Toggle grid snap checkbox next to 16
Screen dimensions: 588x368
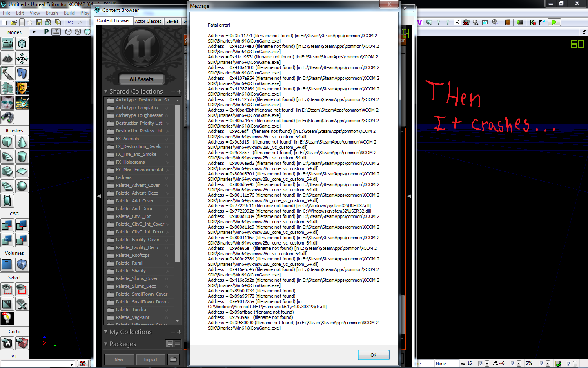pyautogui.click(x=481, y=363)
